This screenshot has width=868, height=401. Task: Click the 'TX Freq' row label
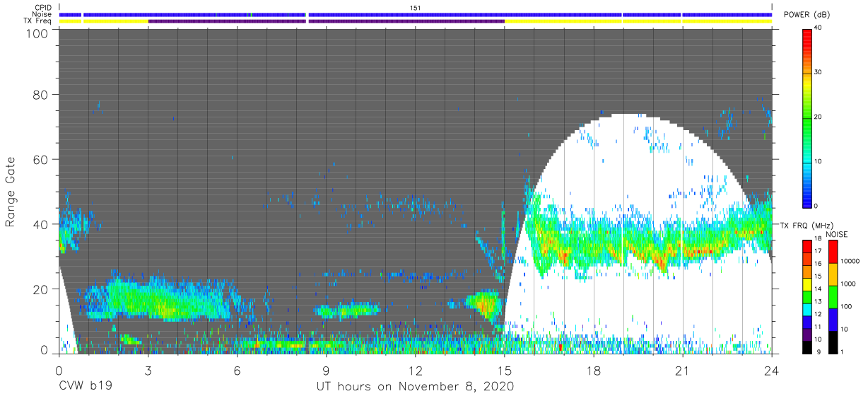[x=38, y=21]
